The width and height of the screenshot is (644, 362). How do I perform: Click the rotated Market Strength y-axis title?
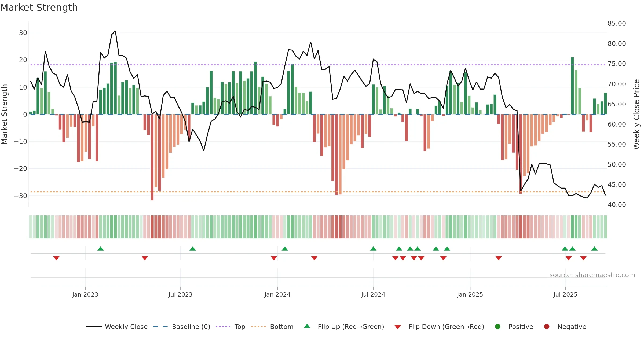point(4,114)
